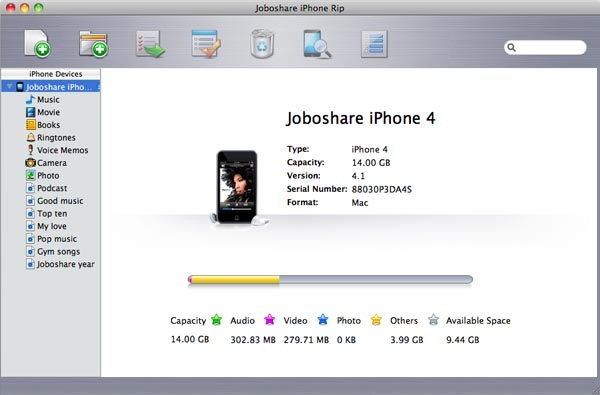Click the Add Folder toolbar icon
The image size is (600, 395).
(x=93, y=44)
